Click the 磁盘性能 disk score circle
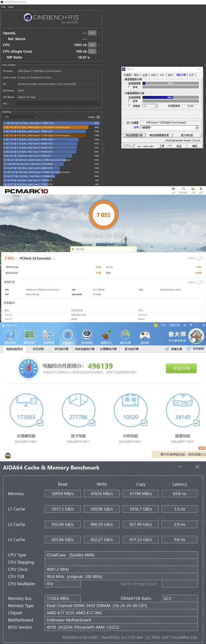 pos(183,410)
